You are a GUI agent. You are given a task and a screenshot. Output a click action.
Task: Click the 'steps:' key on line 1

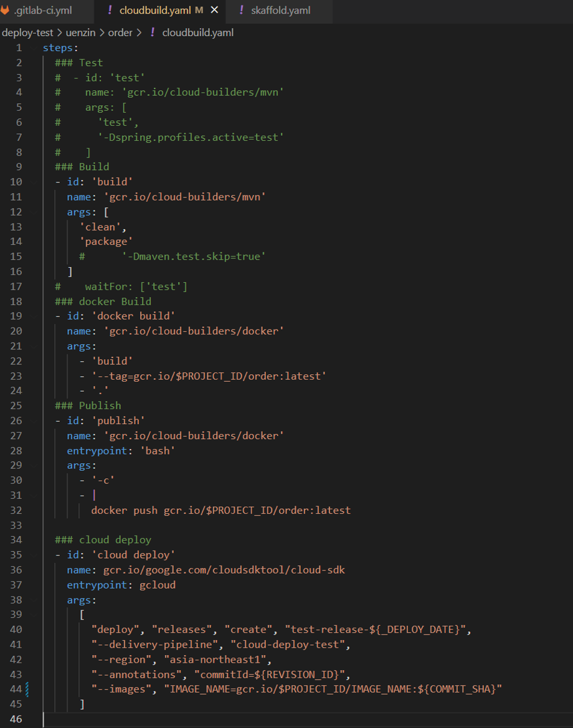click(x=60, y=48)
